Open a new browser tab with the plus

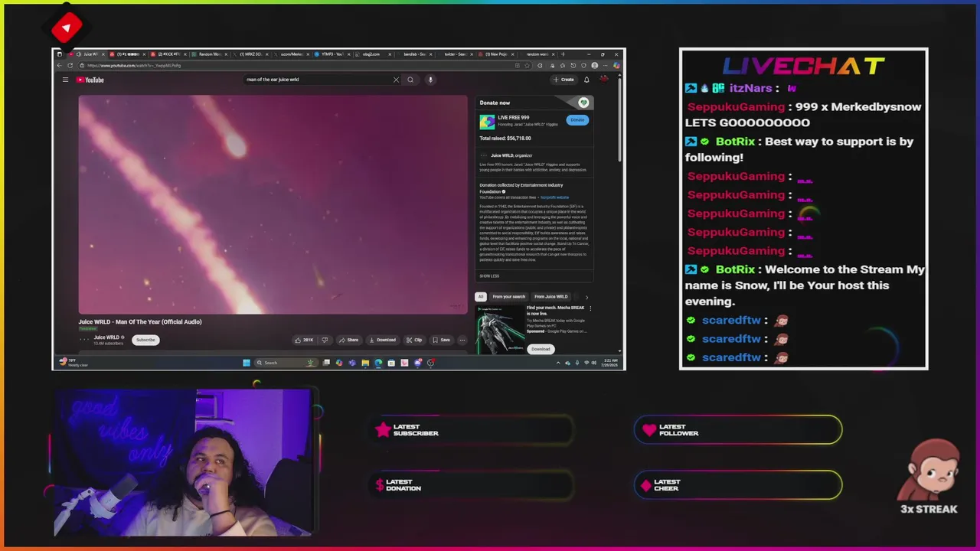pyautogui.click(x=563, y=54)
